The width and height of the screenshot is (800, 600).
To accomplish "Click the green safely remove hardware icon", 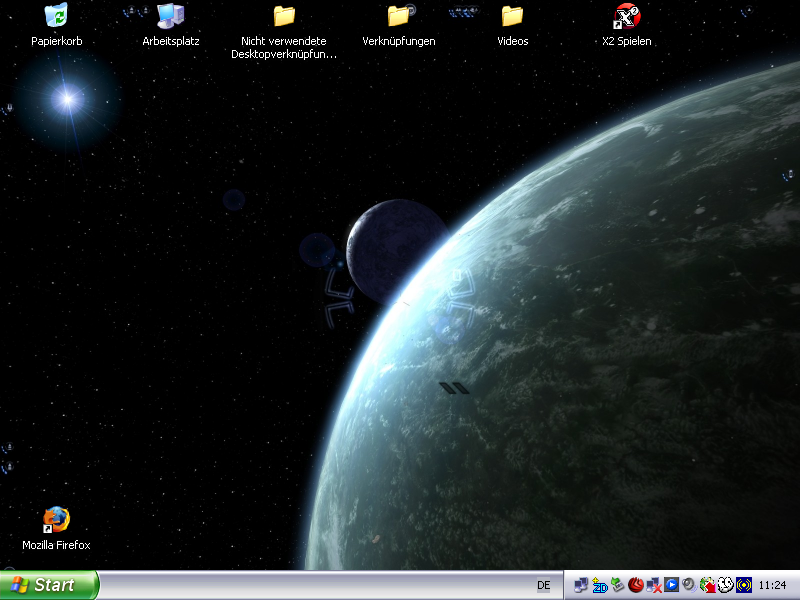I will [x=618, y=585].
